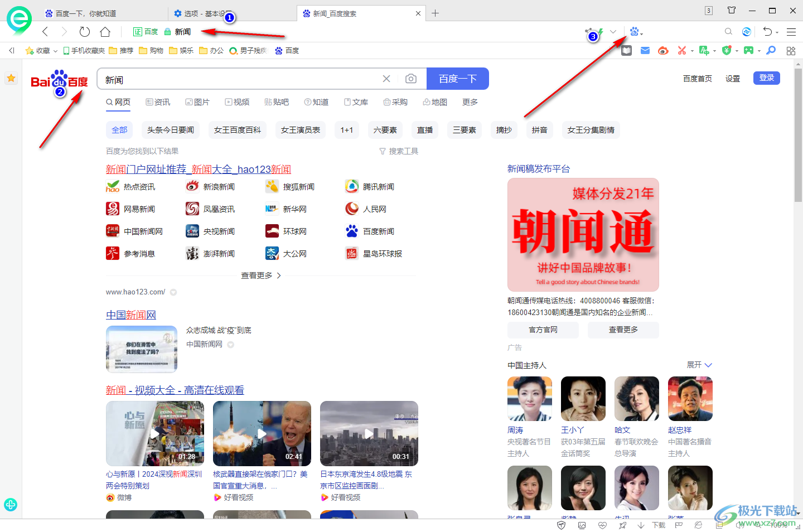Close the 新闻_百度搜索 tab

click(x=418, y=13)
